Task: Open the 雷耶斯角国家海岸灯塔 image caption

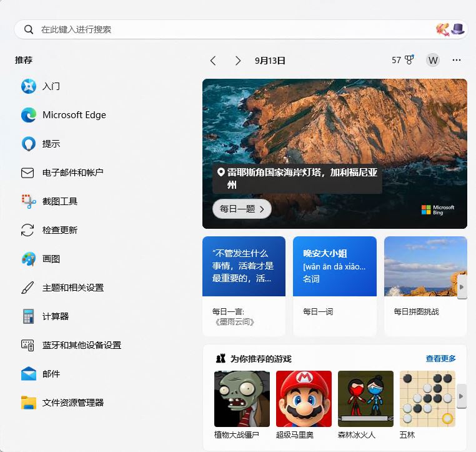Action: tap(297, 178)
